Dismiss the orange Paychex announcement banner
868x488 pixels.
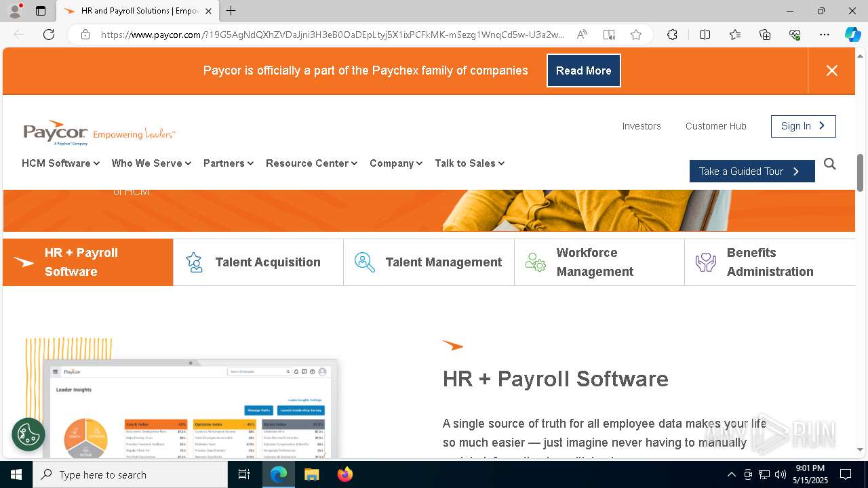[832, 70]
